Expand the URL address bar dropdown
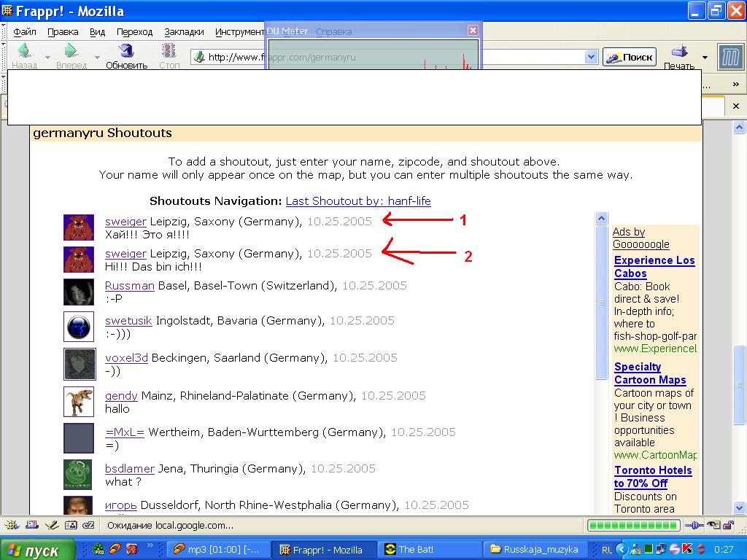747x560 pixels. [x=591, y=57]
